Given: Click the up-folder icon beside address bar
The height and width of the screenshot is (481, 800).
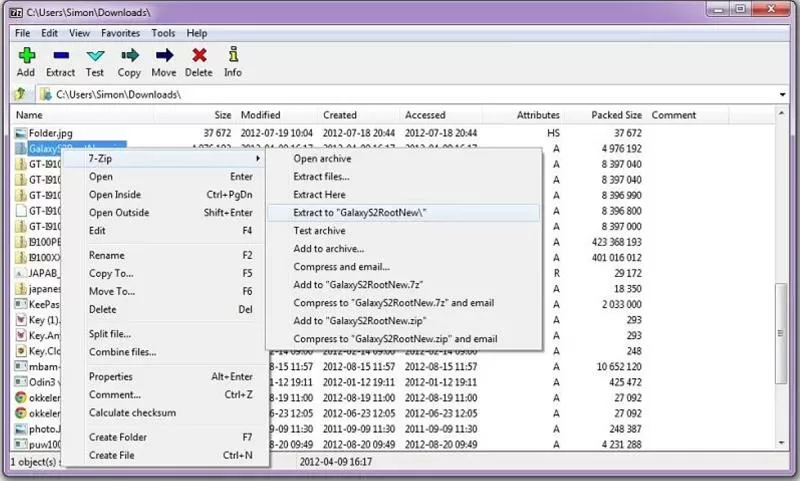Looking at the screenshot, I should (19, 95).
